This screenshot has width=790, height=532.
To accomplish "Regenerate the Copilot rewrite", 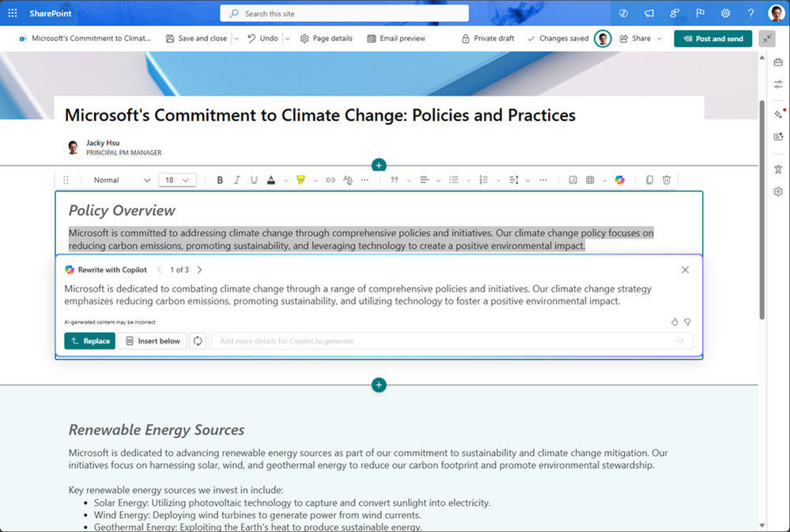I will (x=198, y=341).
